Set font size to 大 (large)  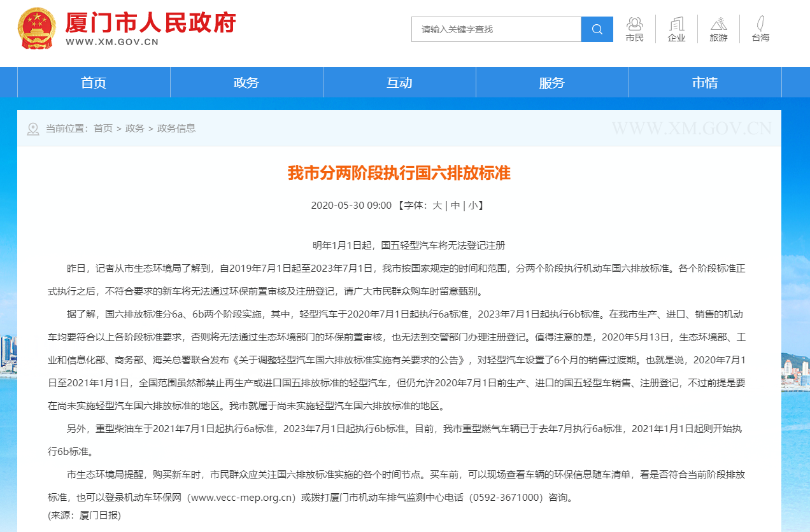point(437,206)
